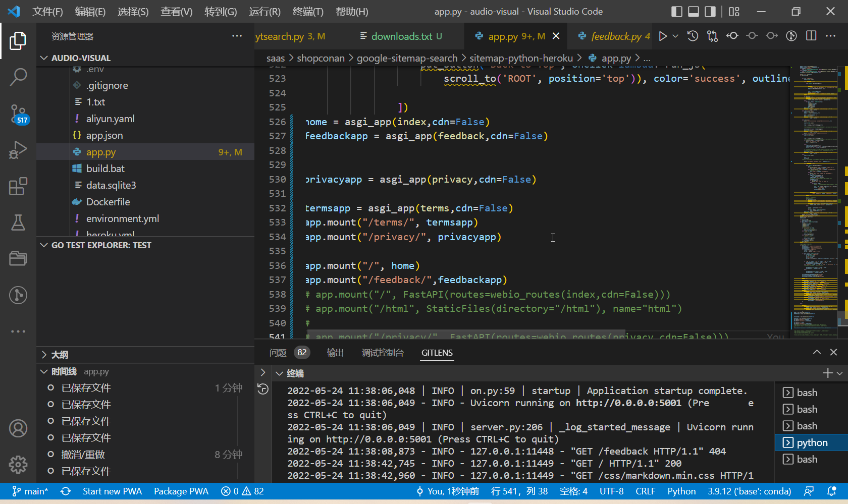Click the main* branch status item
The height and width of the screenshot is (504, 848).
coord(30,491)
